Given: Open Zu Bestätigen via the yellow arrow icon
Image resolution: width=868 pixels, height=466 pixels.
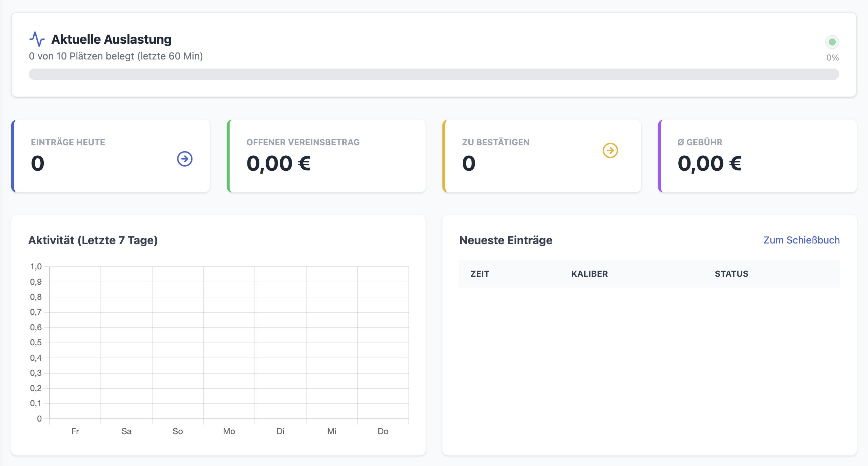Looking at the screenshot, I should (x=610, y=150).
